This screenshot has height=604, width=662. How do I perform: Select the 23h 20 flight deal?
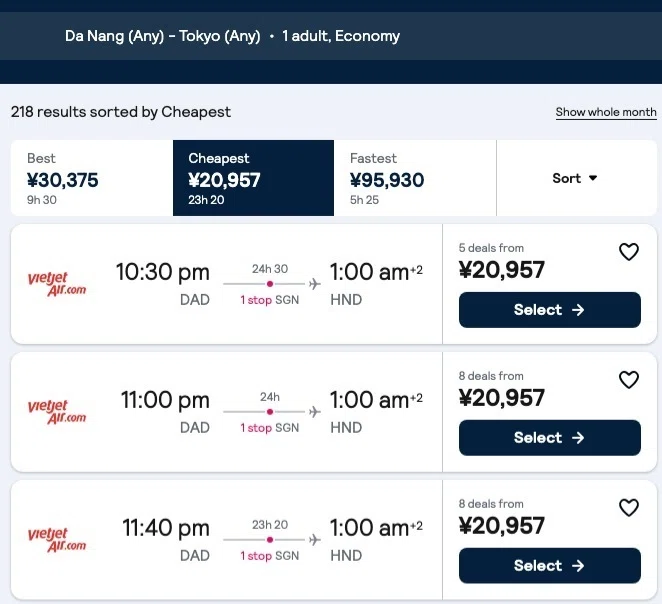[x=550, y=566]
